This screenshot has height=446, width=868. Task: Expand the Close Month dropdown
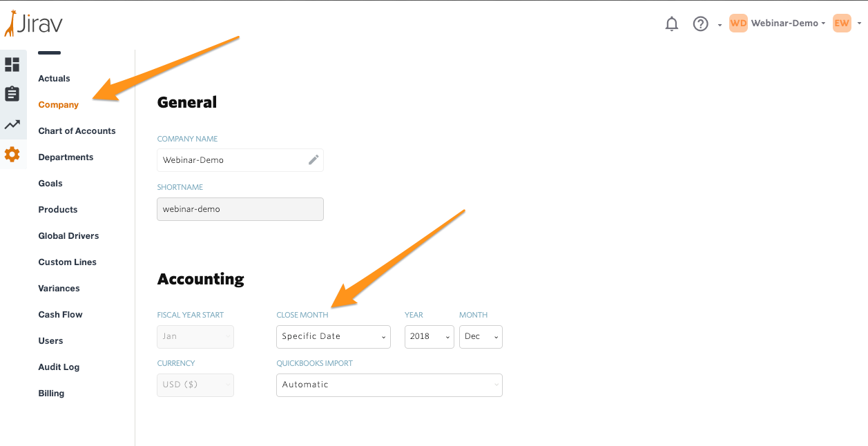tap(334, 337)
